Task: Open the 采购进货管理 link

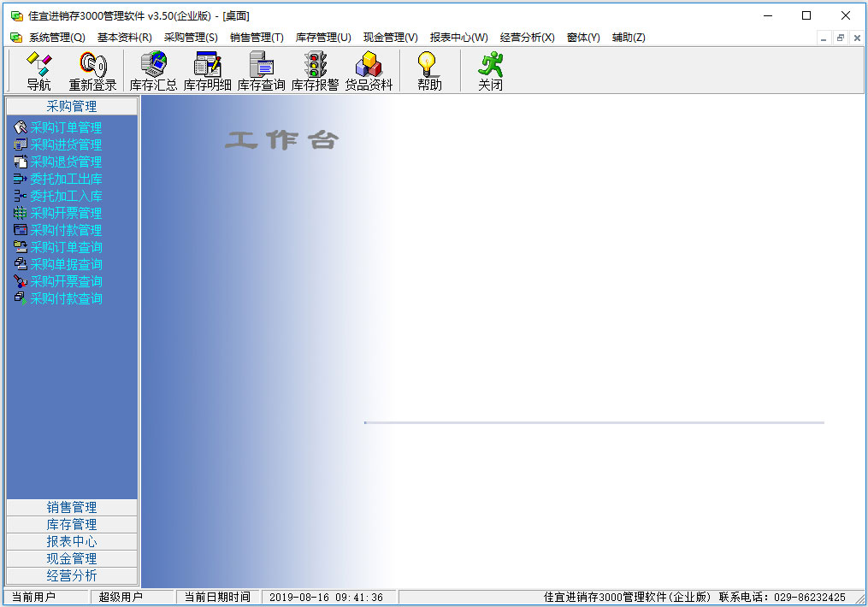Action: [66, 145]
